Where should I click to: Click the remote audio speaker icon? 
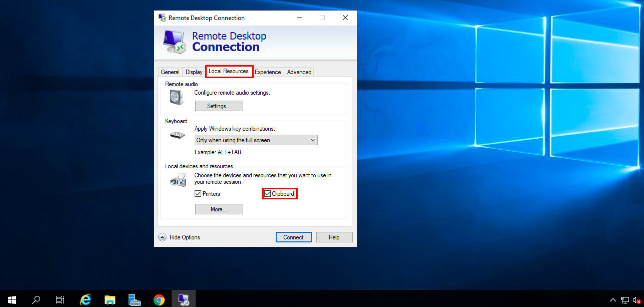pyautogui.click(x=177, y=97)
